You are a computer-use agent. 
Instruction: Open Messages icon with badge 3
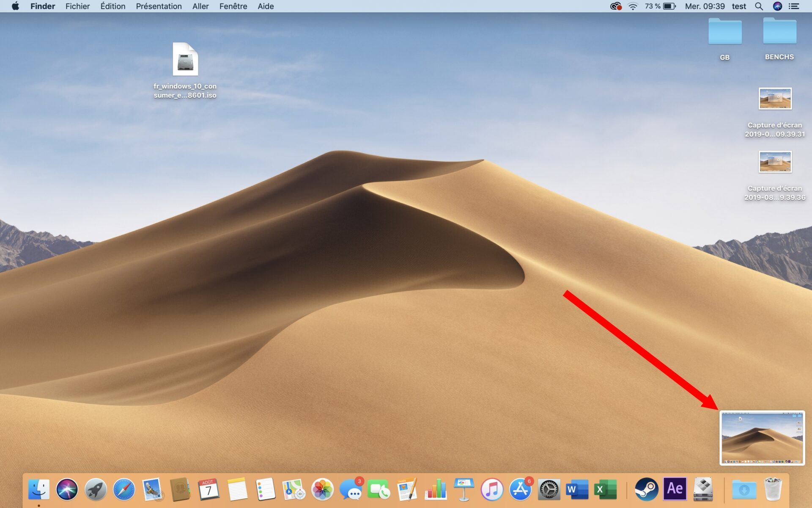coord(351,490)
